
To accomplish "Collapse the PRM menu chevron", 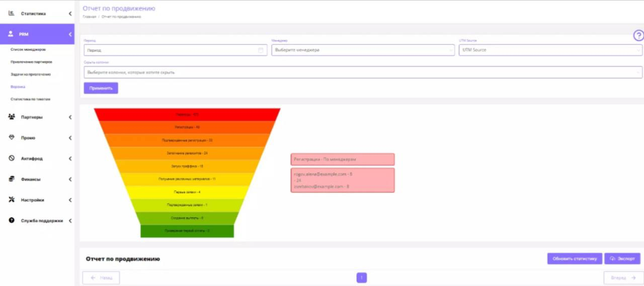I will click(x=70, y=34).
